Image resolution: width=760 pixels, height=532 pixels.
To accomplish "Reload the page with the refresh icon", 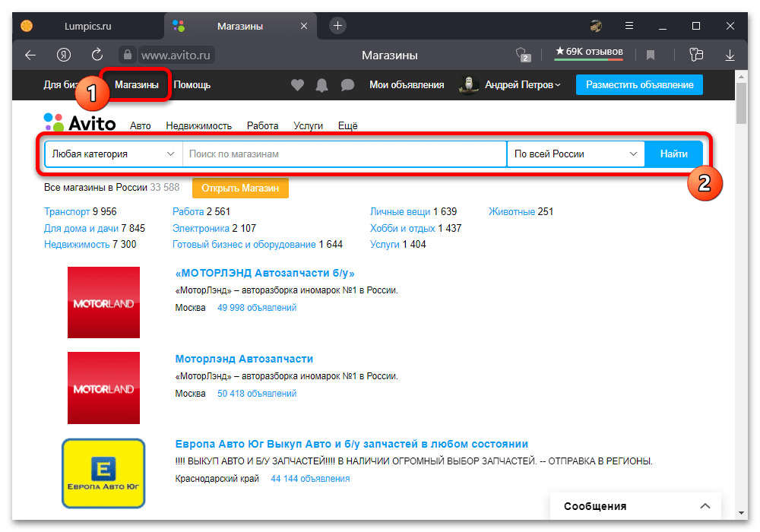I will (x=97, y=55).
